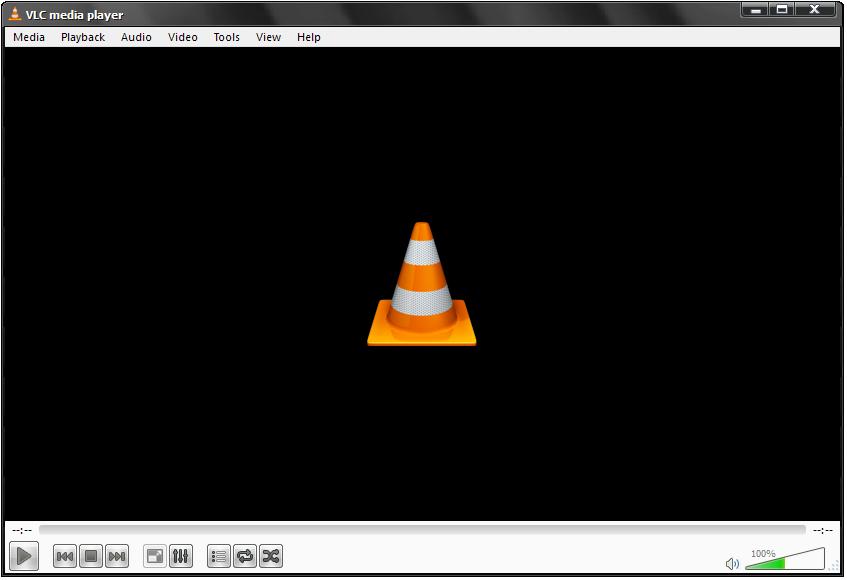Image resolution: width=847 pixels, height=580 pixels.
Task: Open the Video menu
Action: click(183, 37)
